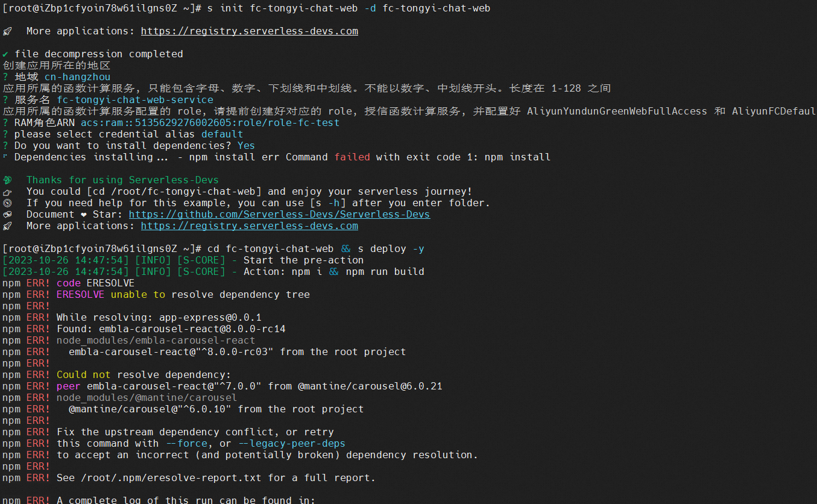Click the heart symbol between 'Document' and 'Star'

point(83,214)
